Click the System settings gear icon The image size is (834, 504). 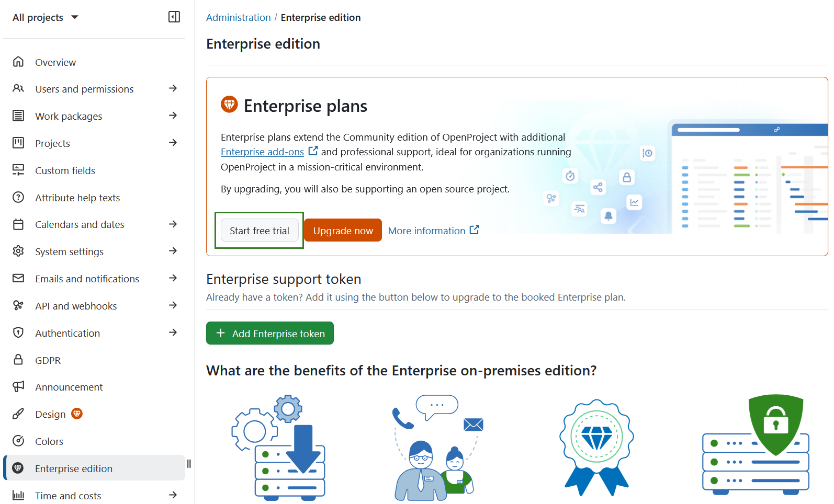click(18, 251)
